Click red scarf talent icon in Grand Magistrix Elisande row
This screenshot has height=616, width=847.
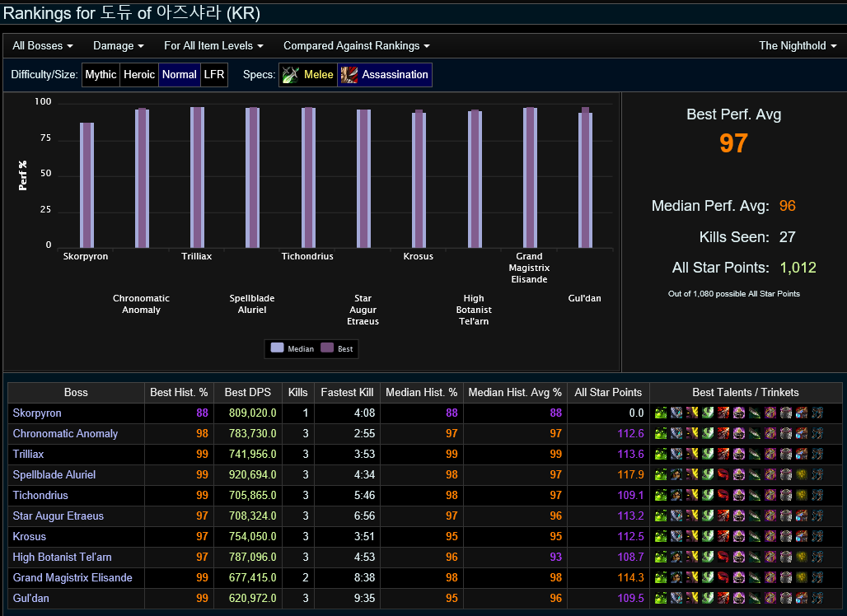723,577
